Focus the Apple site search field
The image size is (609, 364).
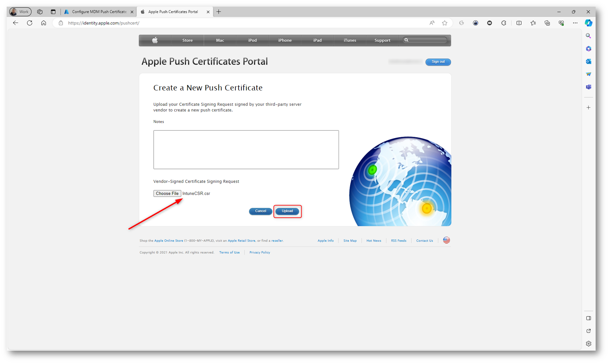tap(425, 40)
